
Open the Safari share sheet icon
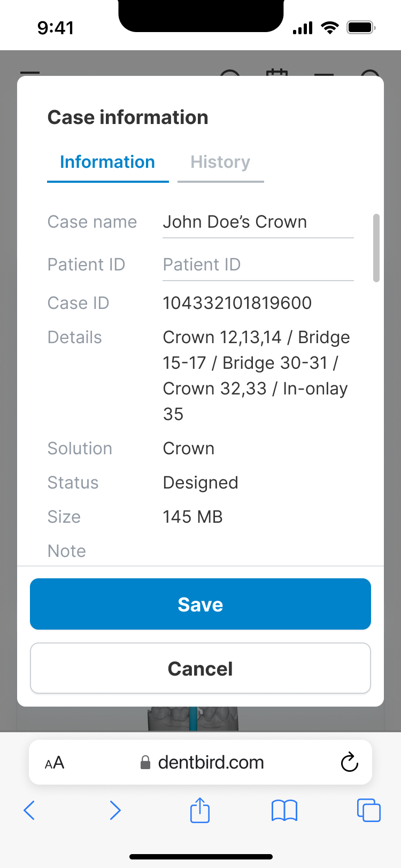(x=200, y=810)
